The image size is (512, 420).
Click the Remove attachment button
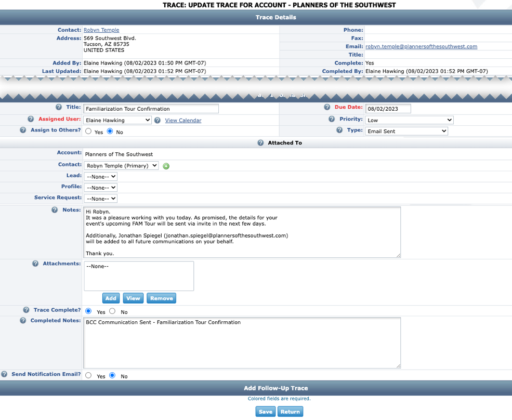(x=162, y=298)
